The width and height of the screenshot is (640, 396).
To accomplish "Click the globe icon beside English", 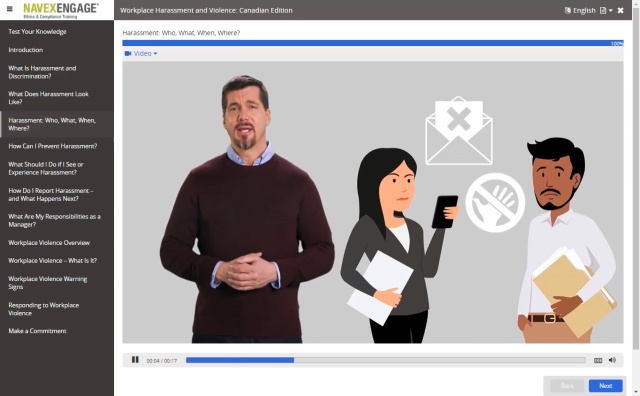I will point(568,10).
